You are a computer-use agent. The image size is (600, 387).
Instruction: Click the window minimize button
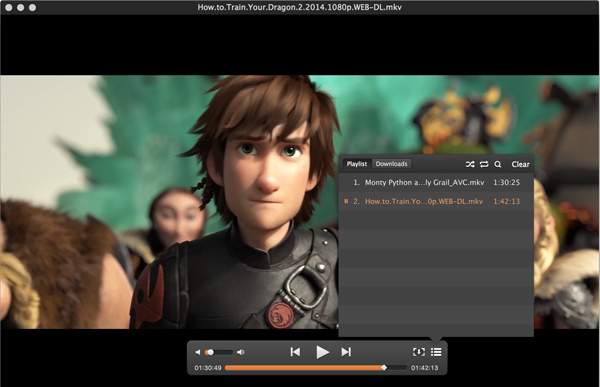click(x=21, y=7)
